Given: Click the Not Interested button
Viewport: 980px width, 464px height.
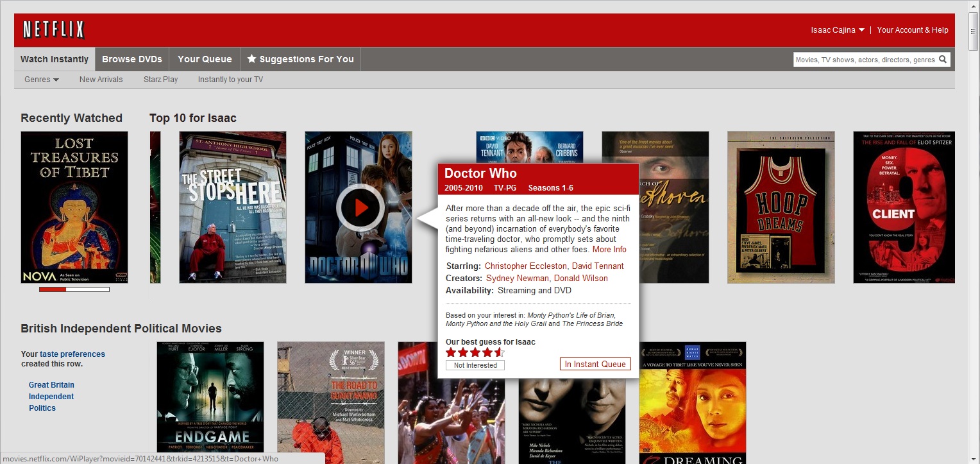Looking at the screenshot, I should coord(475,365).
